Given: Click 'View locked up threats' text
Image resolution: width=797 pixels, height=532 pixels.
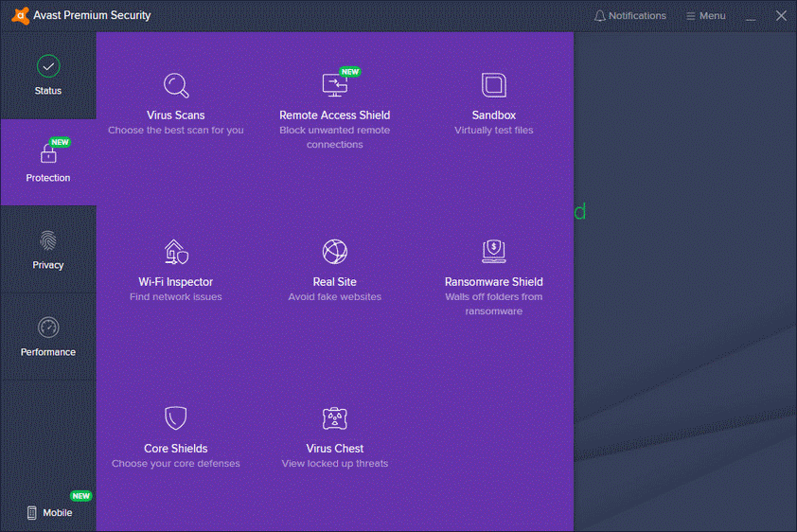Looking at the screenshot, I should pyautogui.click(x=334, y=464).
